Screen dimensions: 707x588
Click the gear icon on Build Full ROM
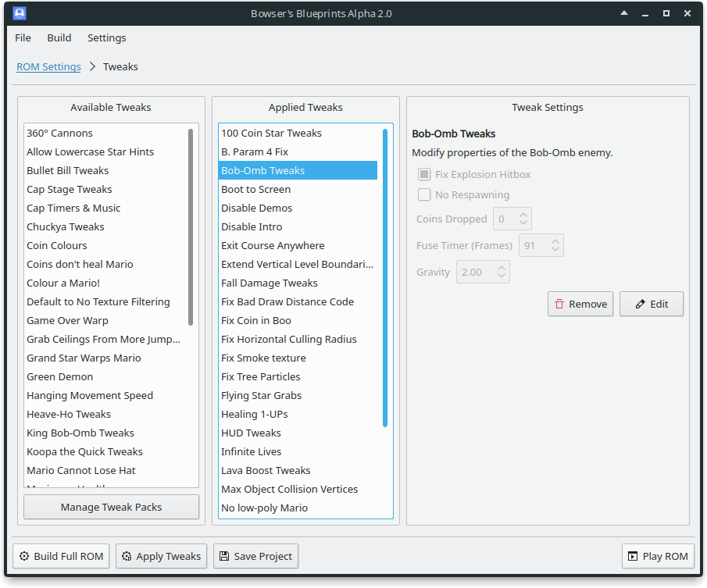click(24, 556)
